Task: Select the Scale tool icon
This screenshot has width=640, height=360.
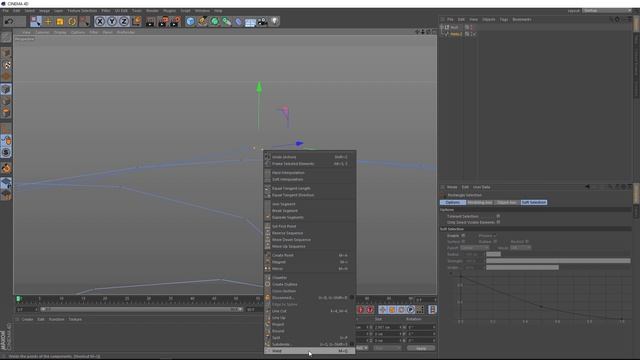Action: click(x=60, y=21)
